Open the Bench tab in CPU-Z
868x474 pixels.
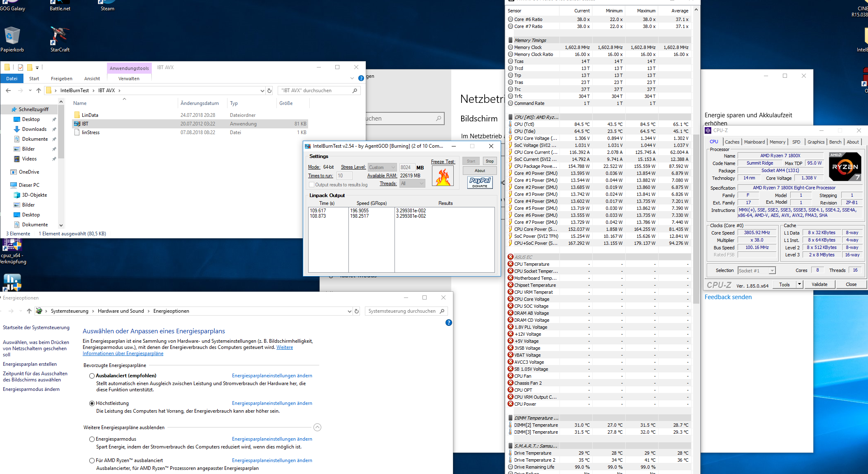(835, 142)
